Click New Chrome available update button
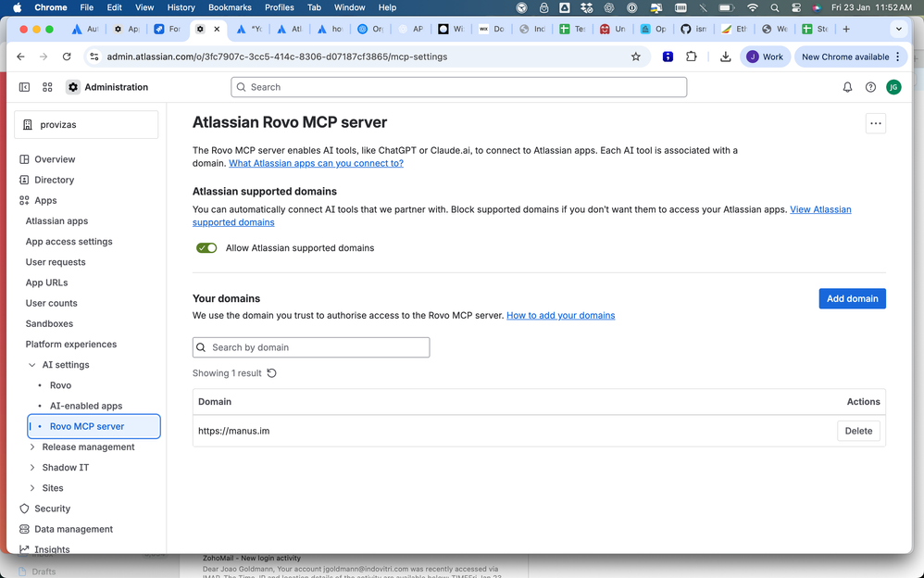This screenshot has height=578, width=924. click(x=851, y=57)
